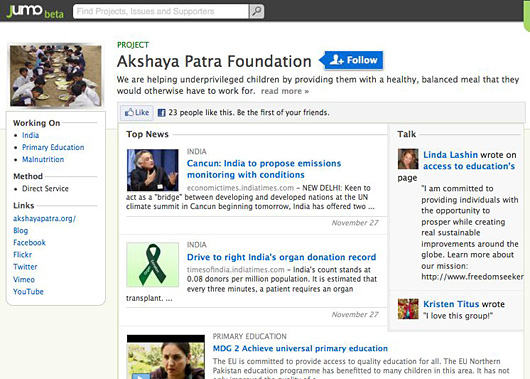Click the search magnifier button

(x=257, y=11)
